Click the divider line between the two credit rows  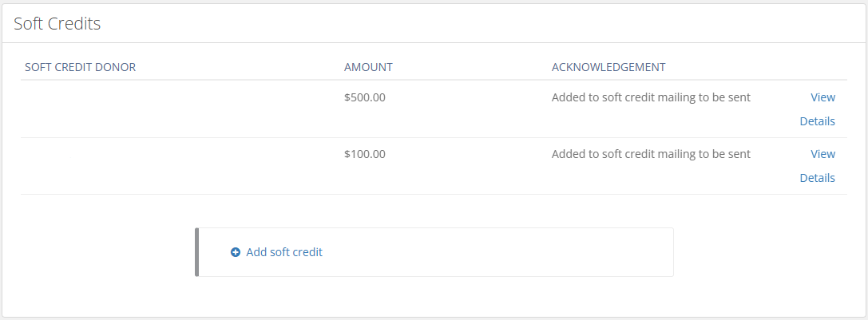pos(434,138)
